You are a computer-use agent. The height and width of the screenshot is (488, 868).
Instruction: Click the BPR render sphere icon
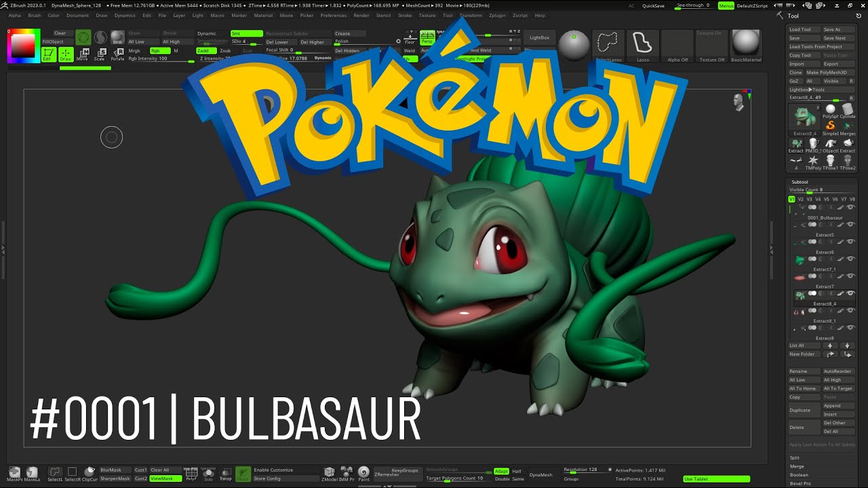pyautogui.click(x=117, y=37)
